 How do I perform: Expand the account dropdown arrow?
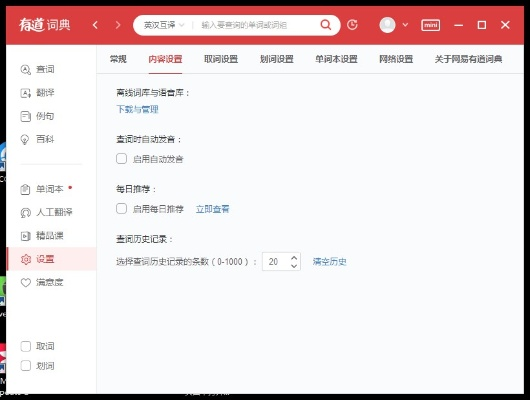coord(405,25)
